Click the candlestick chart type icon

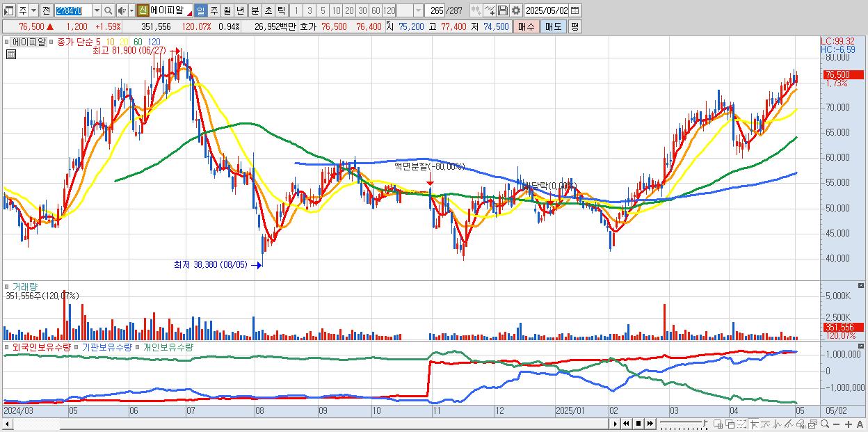pyautogui.click(x=476, y=10)
